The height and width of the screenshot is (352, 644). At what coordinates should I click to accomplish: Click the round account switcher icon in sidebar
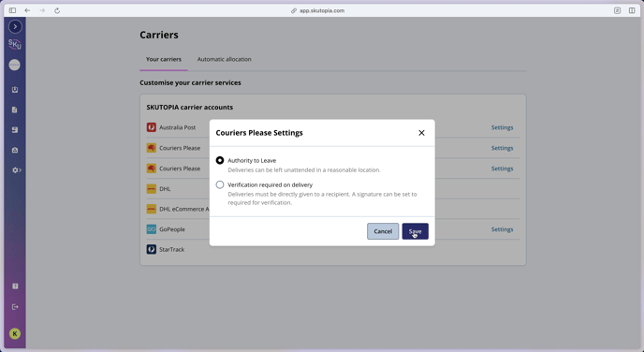(x=14, y=65)
